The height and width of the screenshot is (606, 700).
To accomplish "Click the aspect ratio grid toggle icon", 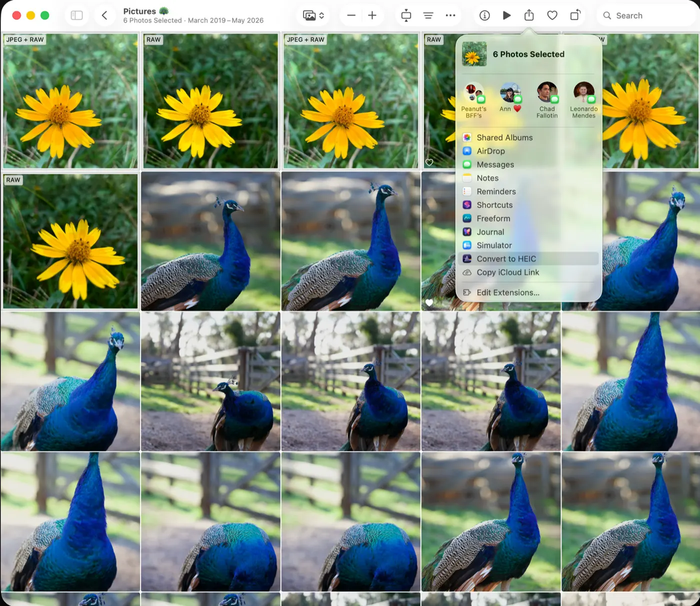I will point(406,15).
